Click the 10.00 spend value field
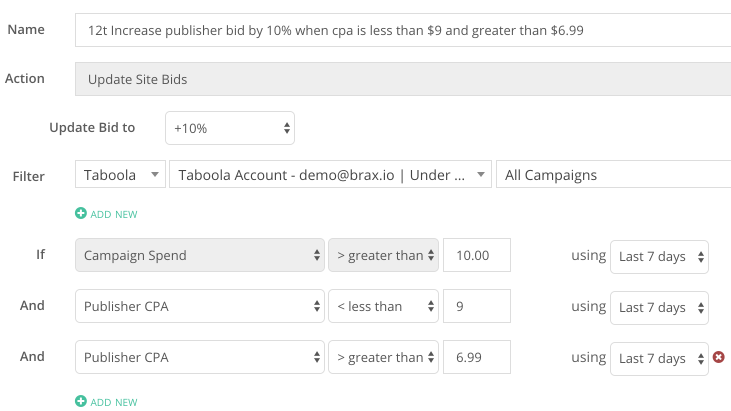 (477, 255)
